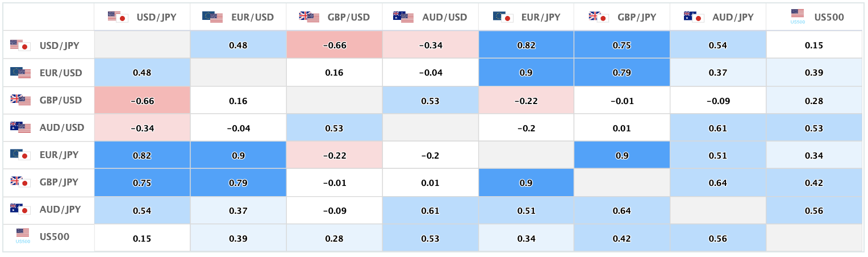The height and width of the screenshot is (257, 868).
Task: Click the EUR/JPY flag icon in row labels
Action: point(20,155)
